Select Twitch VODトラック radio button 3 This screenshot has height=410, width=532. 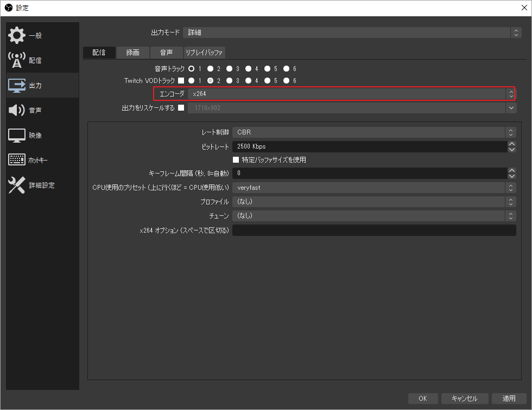point(229,81)
